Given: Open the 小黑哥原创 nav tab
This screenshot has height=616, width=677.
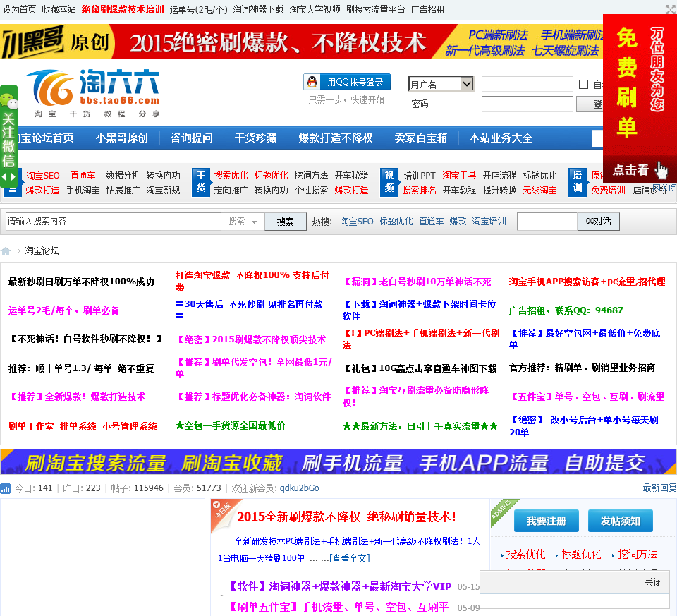Looking at the screenshot, I should 122,138.
